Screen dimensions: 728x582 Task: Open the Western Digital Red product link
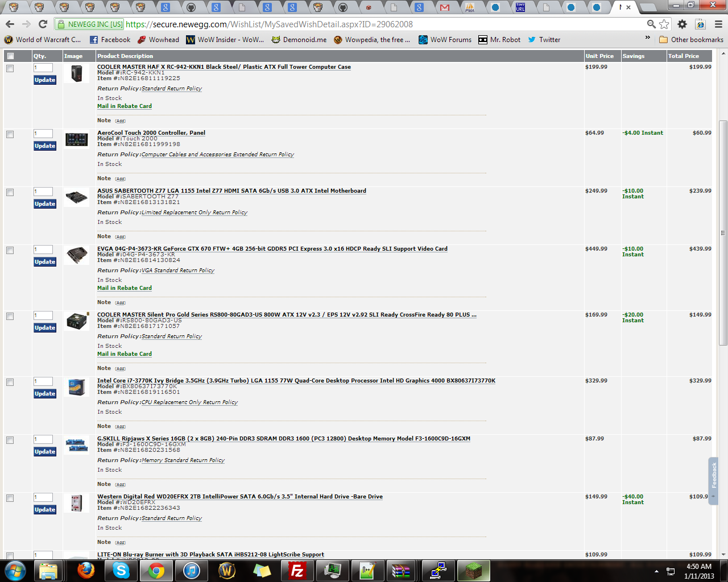point(240,496)
